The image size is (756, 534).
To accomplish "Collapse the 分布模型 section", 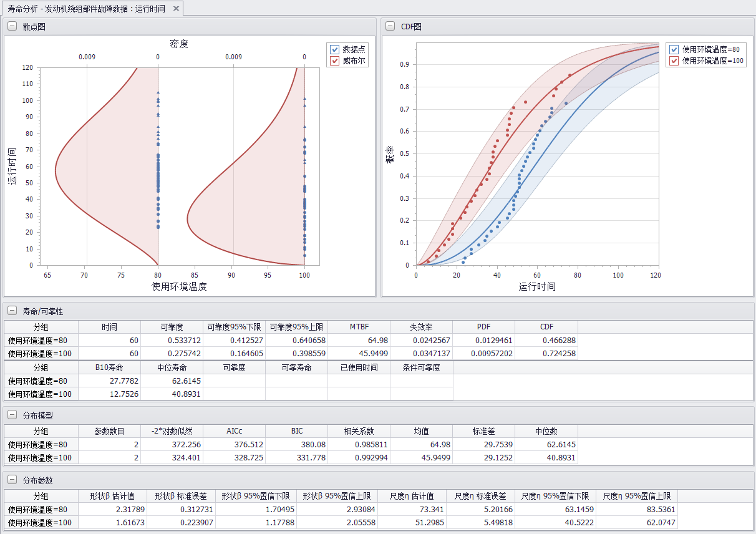I will (x=12, y=415).
